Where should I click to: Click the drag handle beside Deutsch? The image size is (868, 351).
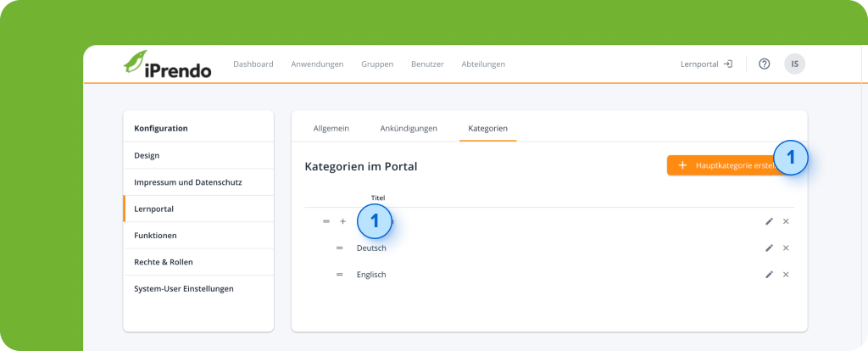point(339,248)
